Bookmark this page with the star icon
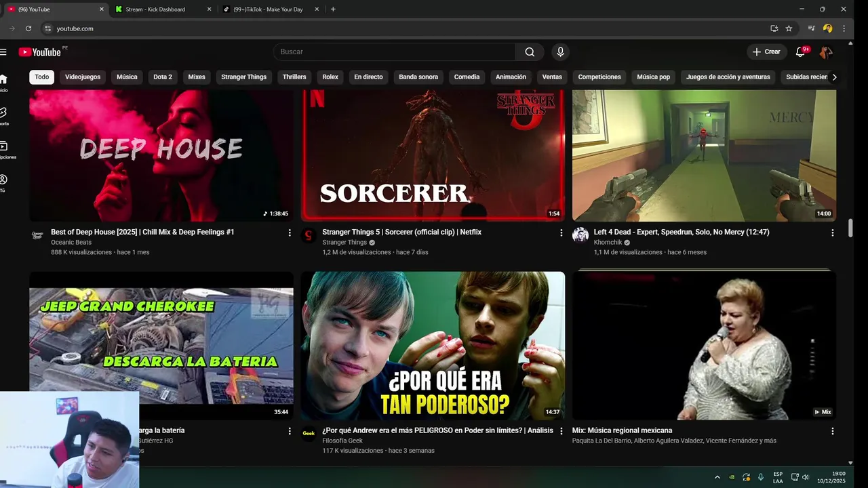The image size is (868, 488). 789,28
